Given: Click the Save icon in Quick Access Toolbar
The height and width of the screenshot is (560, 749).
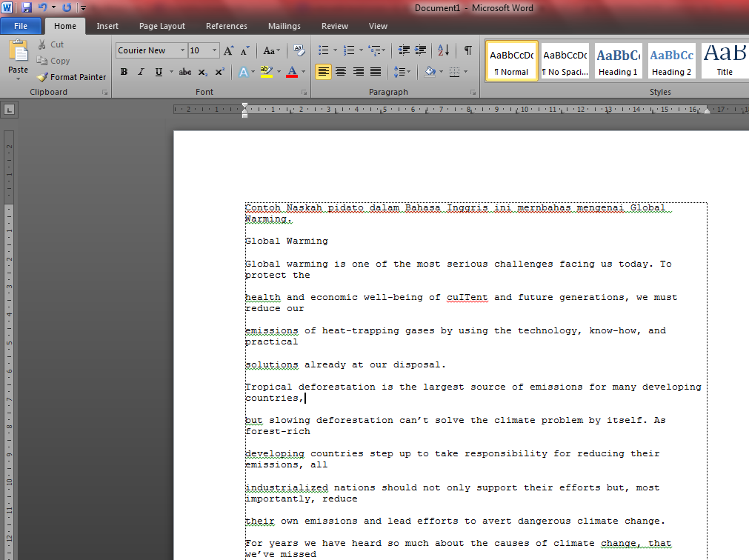Looking at the screenshot, I should tap(27, 7).
